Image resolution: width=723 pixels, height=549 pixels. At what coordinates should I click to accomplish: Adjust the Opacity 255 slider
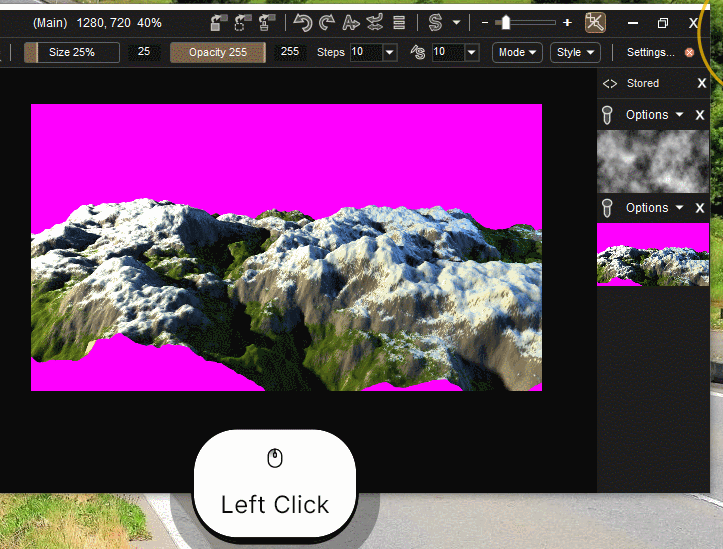(x=217, y=52)
